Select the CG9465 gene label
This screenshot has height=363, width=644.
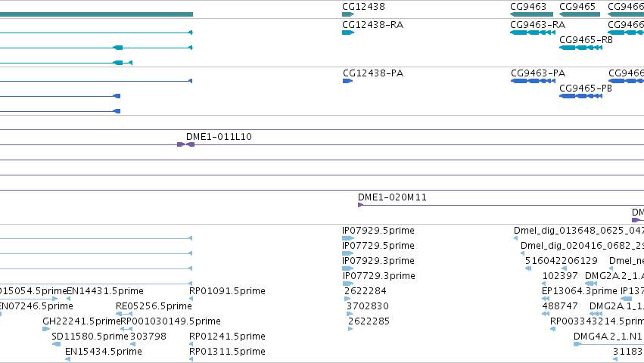577,7
